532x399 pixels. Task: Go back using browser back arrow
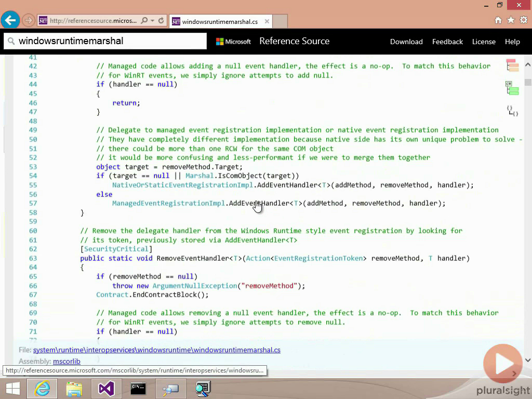tap(10, 21)
